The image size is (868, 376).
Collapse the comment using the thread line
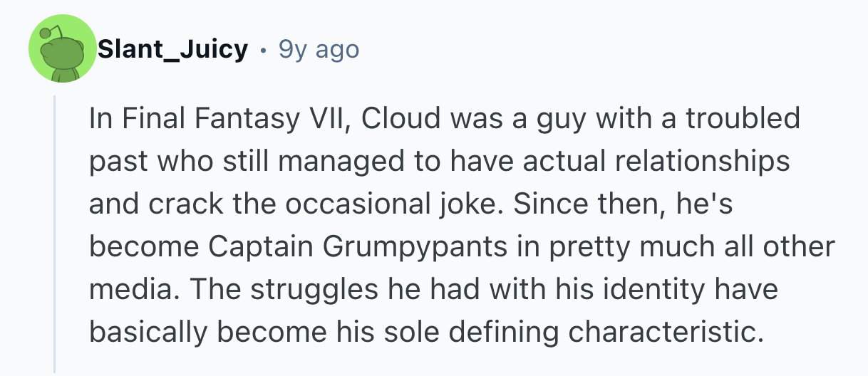coord(55,235)
